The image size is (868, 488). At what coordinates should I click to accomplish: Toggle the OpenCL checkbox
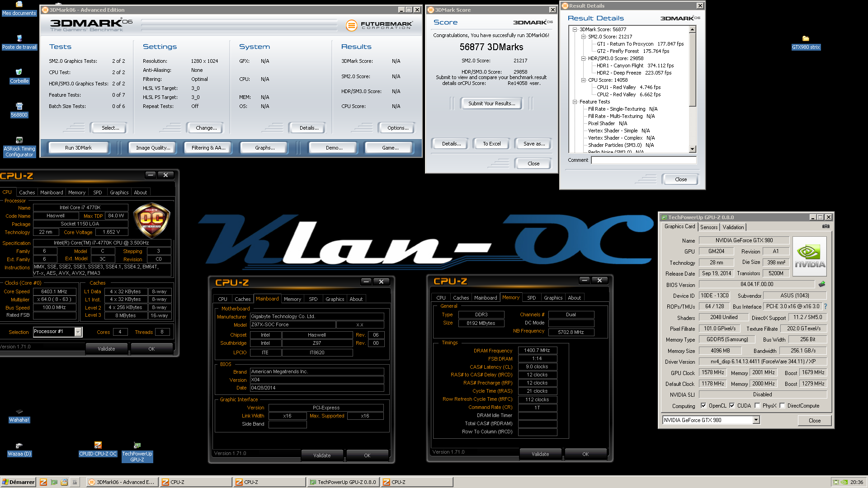(x=703, y=405)
